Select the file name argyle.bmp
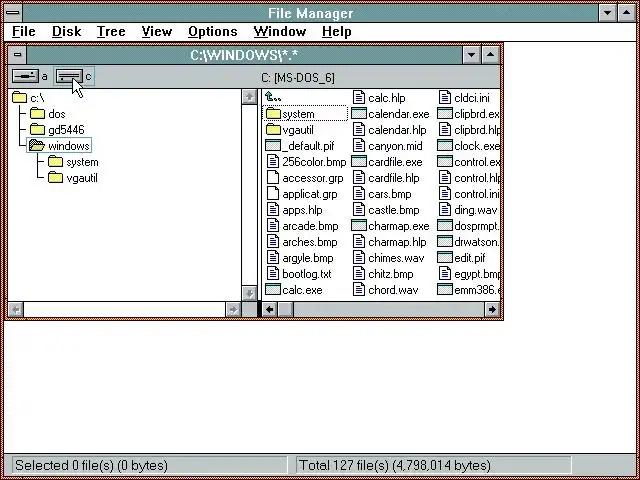The image size is (640, 480). point(308,258)
